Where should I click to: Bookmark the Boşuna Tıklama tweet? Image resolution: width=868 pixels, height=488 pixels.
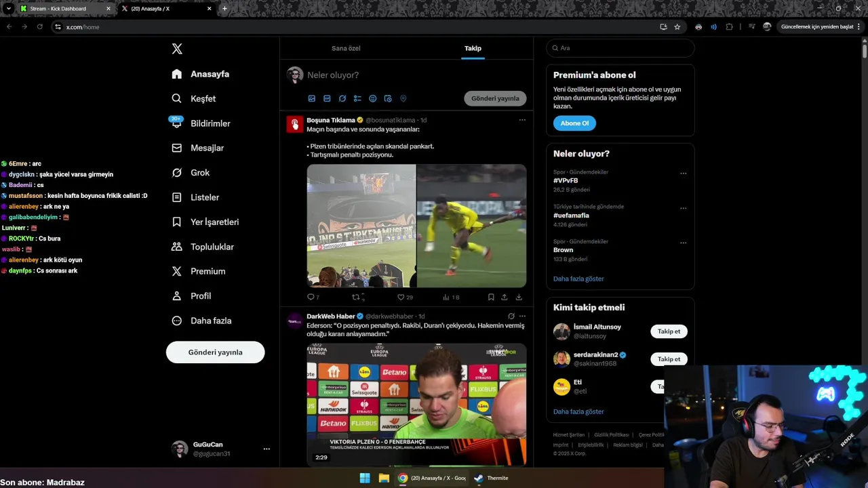point(491,297)
